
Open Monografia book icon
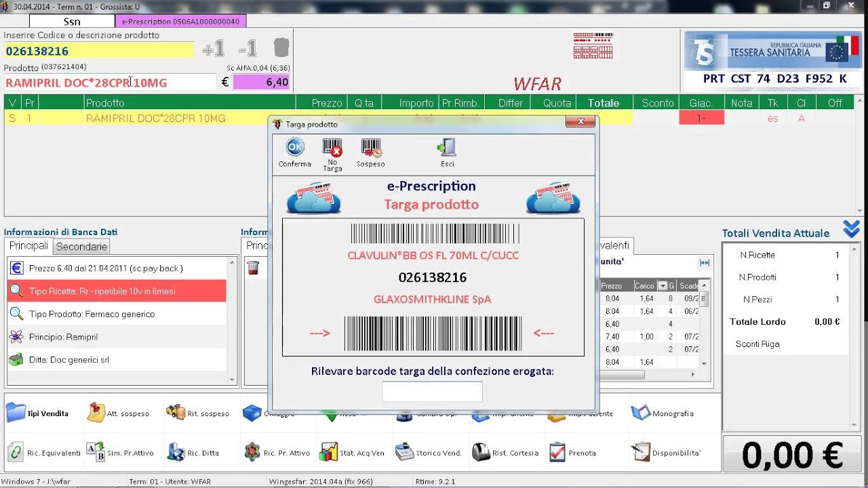click(663, 413)
